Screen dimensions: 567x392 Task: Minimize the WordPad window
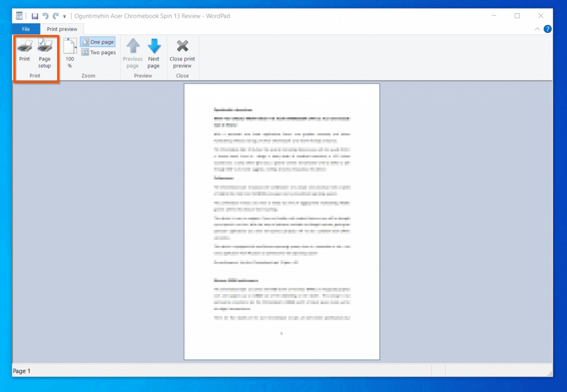[x=494, y=16]
